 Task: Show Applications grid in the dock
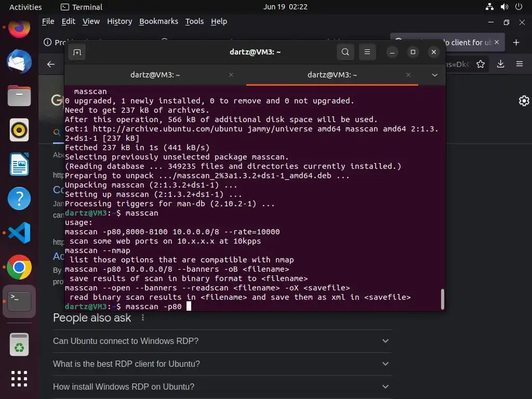(x=19, y=379)
